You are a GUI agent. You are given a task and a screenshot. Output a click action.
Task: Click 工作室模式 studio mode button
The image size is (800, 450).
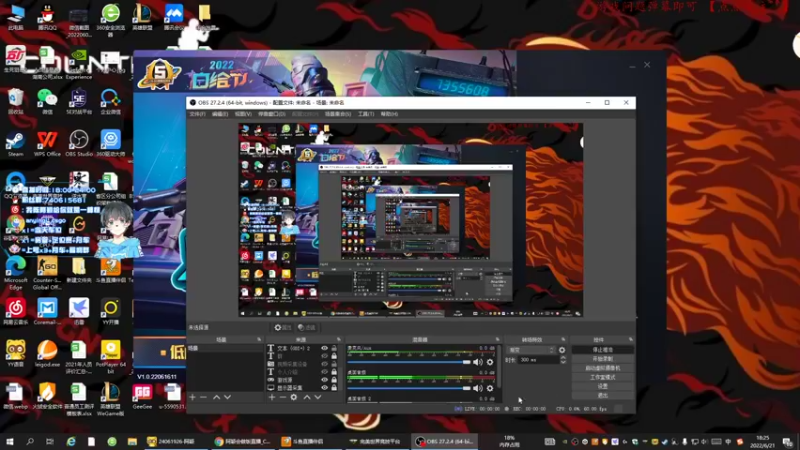pyautogui.click(x=603, y=378)
